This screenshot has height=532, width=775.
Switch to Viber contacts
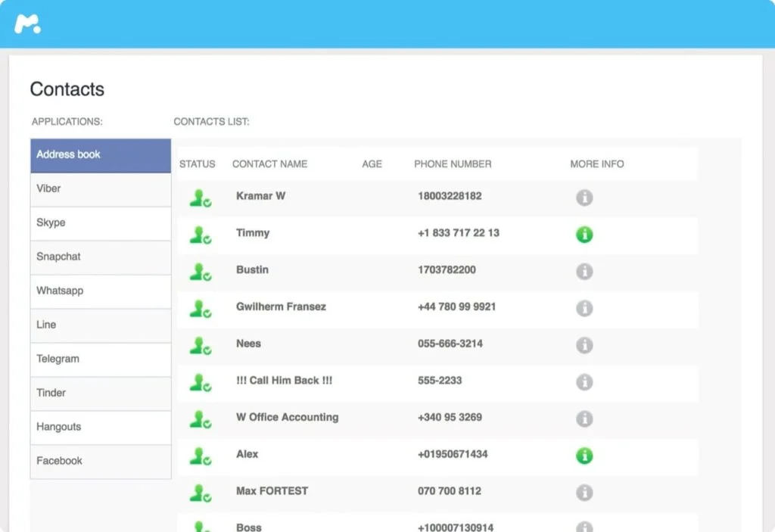coord(101,189)
